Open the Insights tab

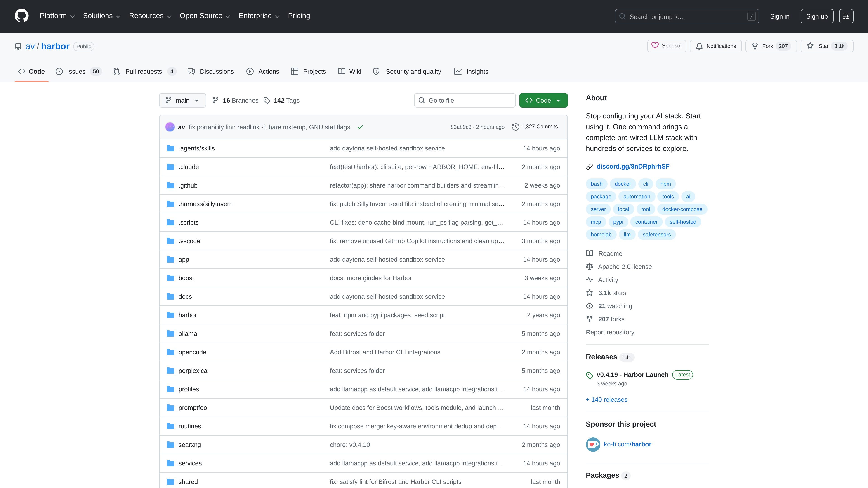(471, 71)
